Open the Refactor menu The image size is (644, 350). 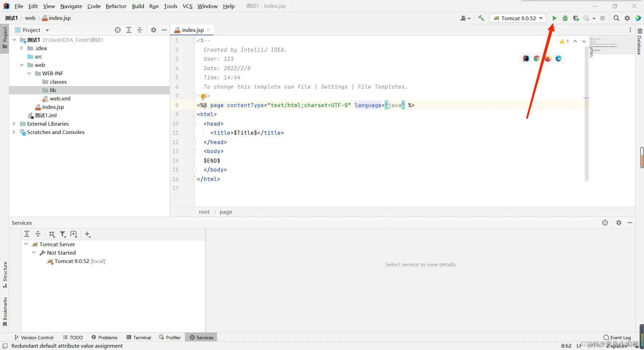click(116, 6)
